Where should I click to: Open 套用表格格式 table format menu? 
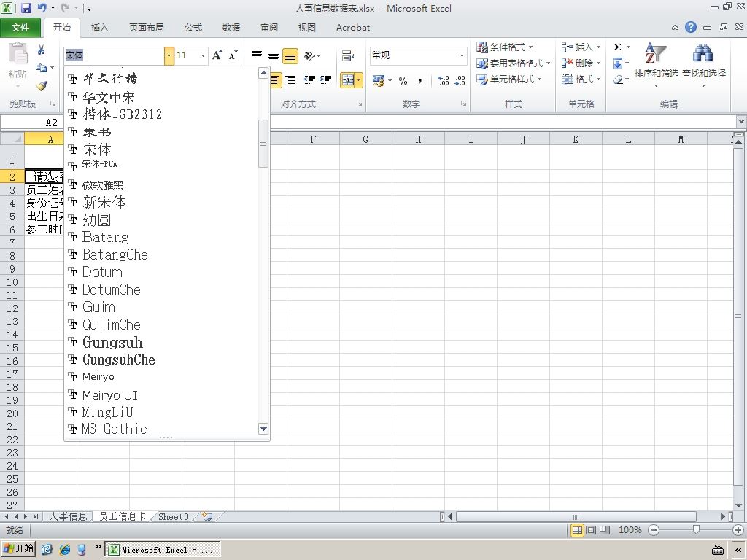point(513,63)
